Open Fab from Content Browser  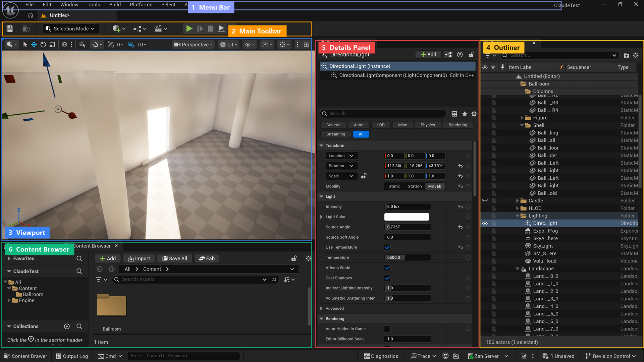coord(207,258)
